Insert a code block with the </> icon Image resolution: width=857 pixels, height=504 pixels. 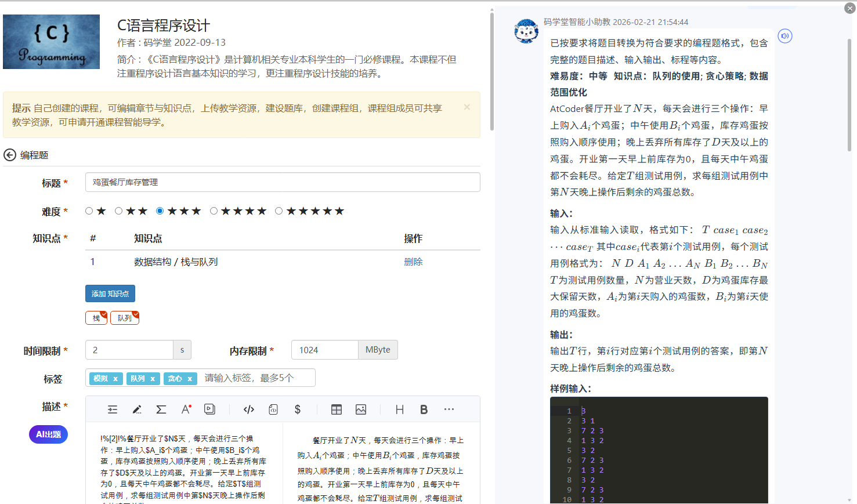pyautogui.click(x=249, y=409)
